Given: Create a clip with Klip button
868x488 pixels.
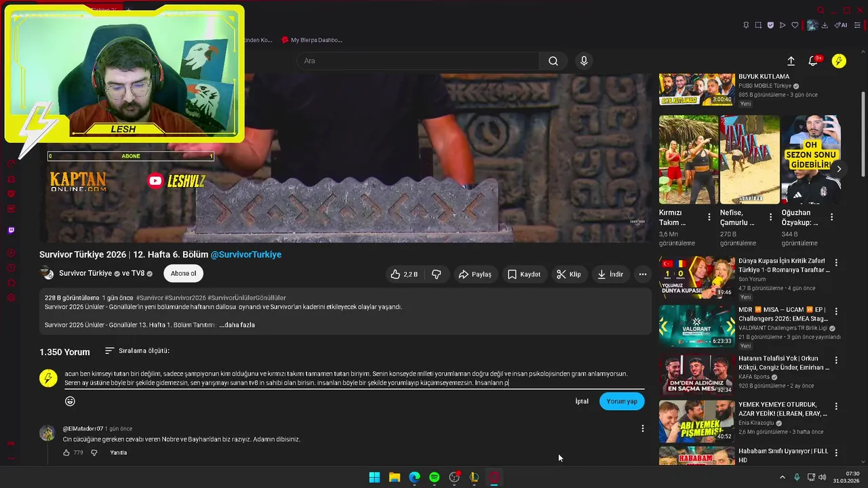Looking at the screenshot, I should 569,274.
